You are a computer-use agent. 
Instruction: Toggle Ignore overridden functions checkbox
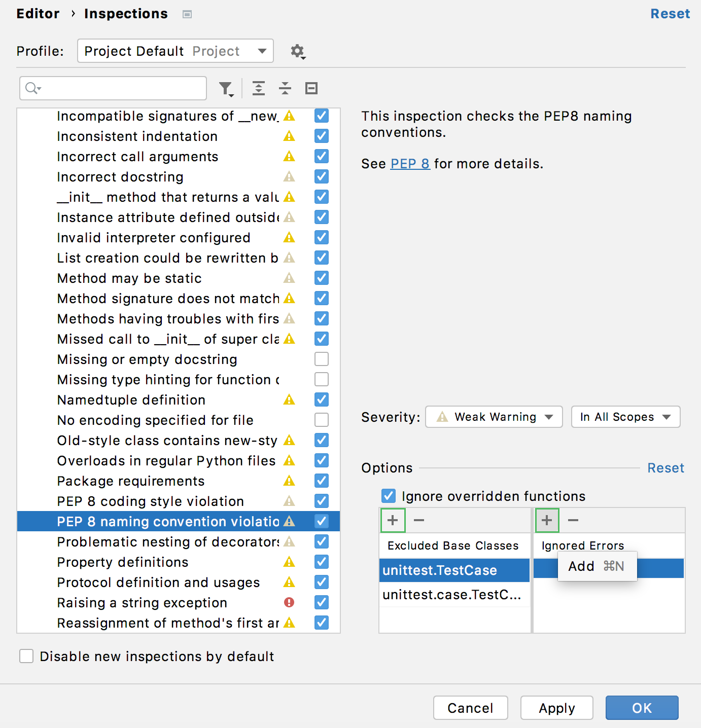389,496
